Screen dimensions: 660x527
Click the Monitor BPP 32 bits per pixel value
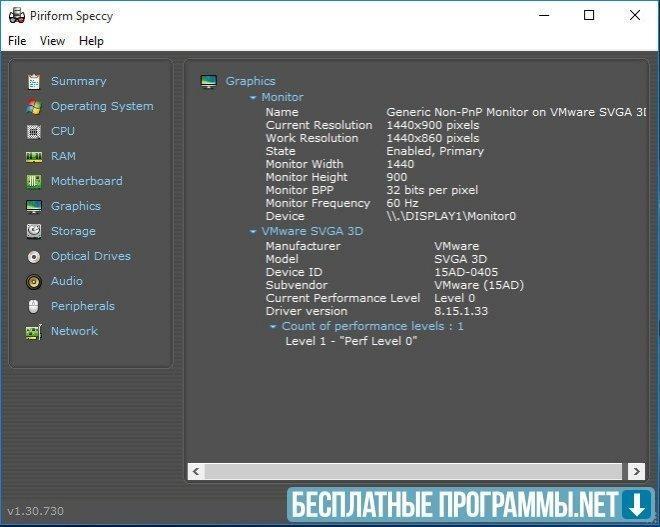click(432, 190)
